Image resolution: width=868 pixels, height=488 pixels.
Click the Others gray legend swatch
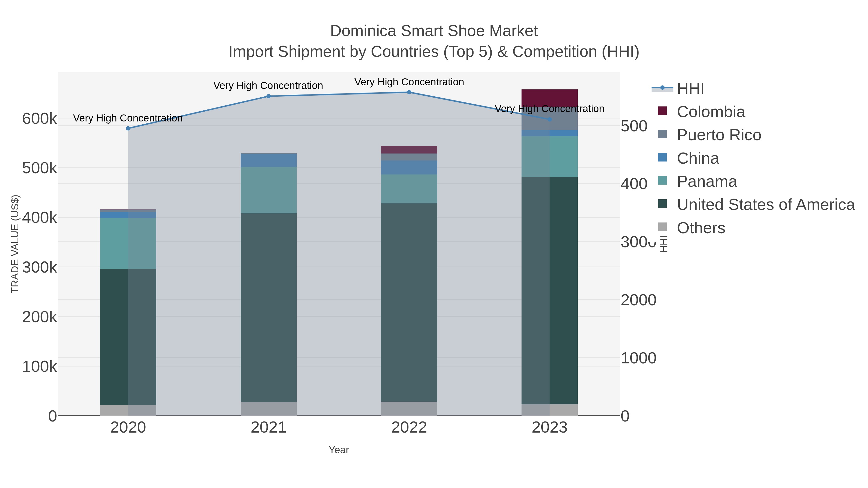pyautogui.click(x=663, y=227)
